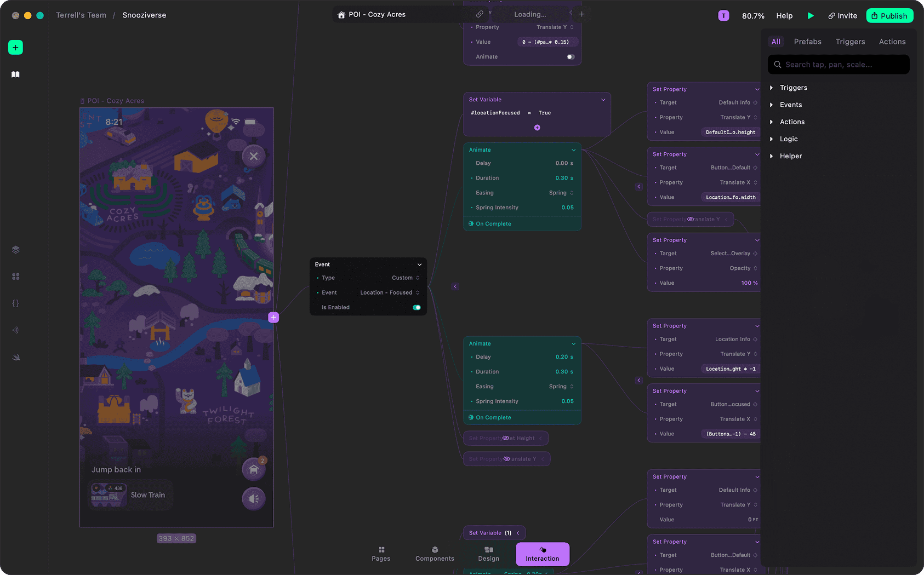Click the Search tap, pan, scale field
The width and height of the screenshot is (924, 575).
tap(839, 65)
